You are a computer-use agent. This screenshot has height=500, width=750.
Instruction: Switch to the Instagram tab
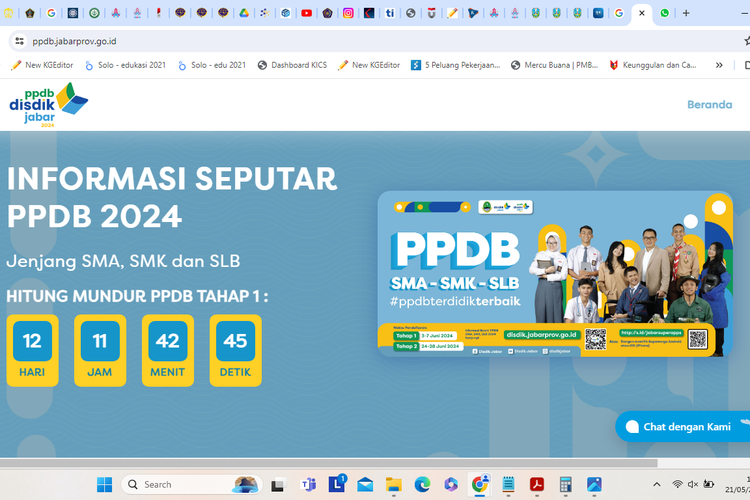pos(348,13)
